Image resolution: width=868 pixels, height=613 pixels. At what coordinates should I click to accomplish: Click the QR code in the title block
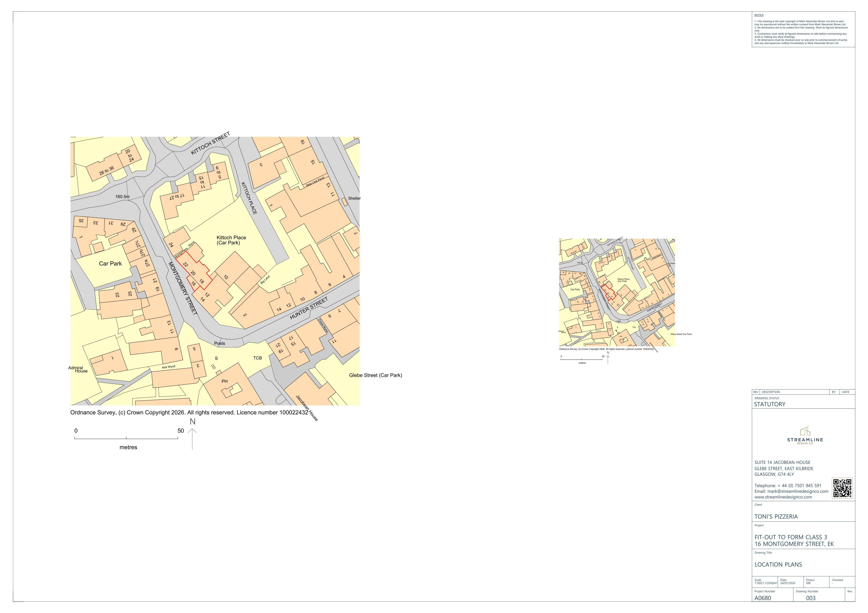click(x=842, y=488)
